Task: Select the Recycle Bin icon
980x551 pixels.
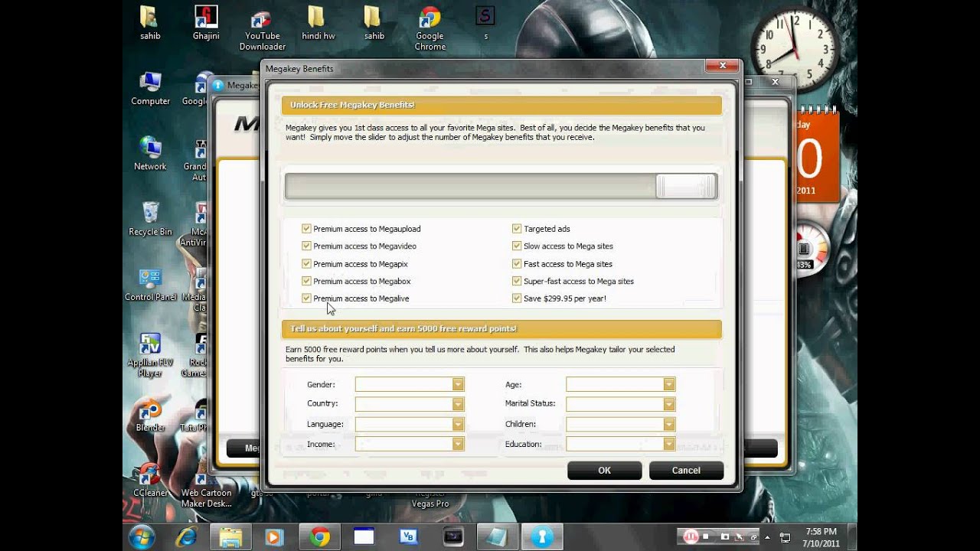Action: coord(150,219)
